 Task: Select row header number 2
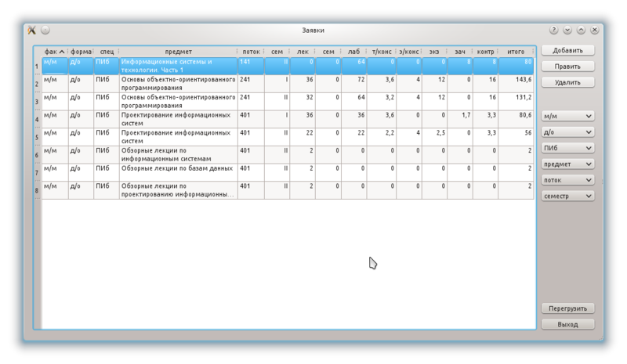pos(37,84)
